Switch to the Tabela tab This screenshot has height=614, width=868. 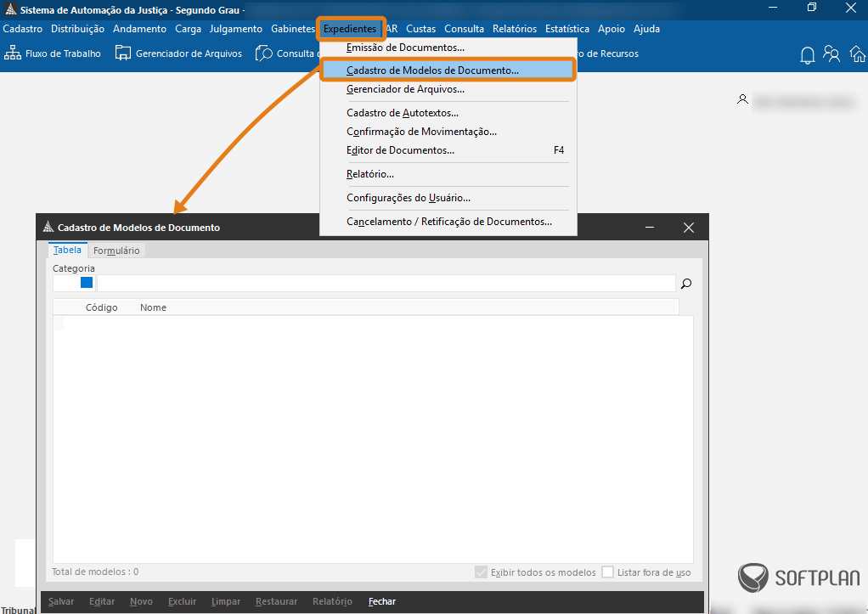[68, 251]
